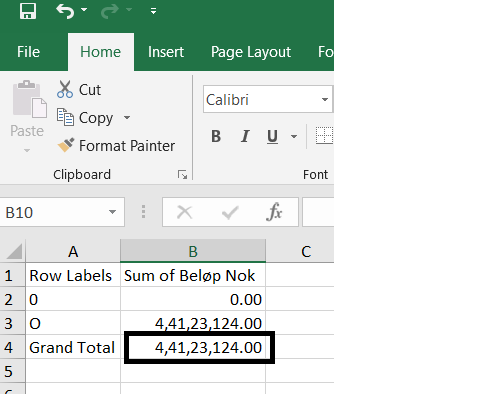
Task: Toggle Italic formatting
Action: click(x=245, y=136)
